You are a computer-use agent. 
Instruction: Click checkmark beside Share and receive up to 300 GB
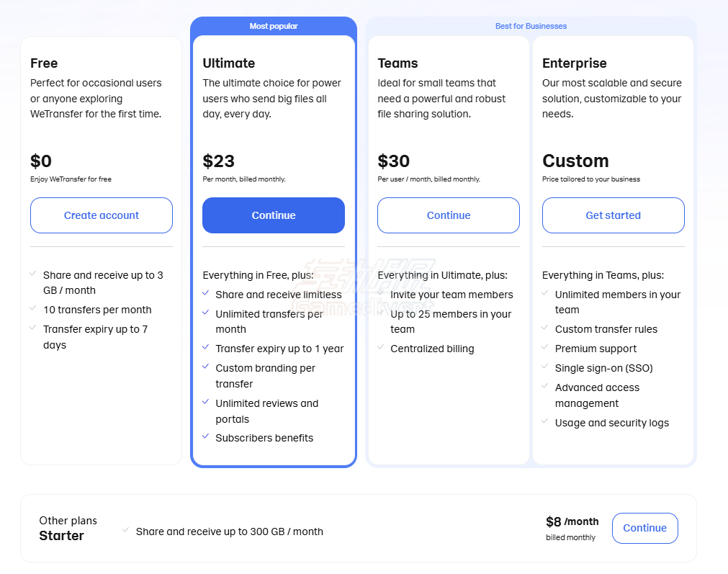point(125,530)
